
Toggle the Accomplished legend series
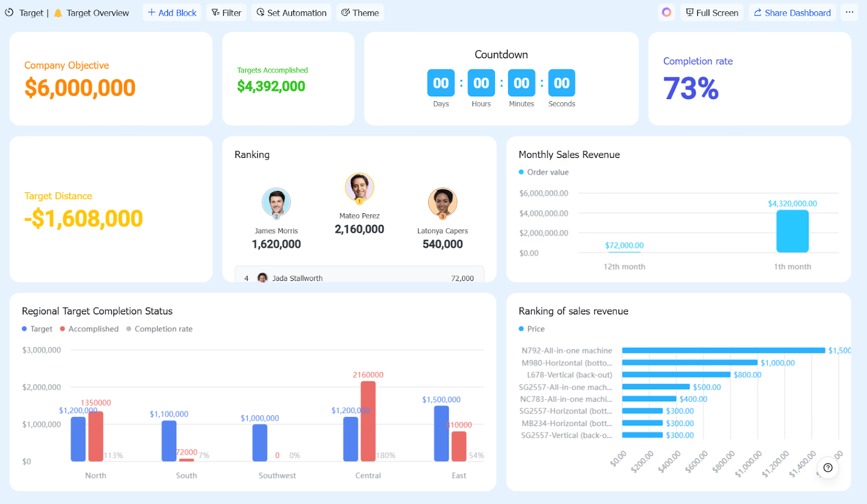(x=89, y=329)
